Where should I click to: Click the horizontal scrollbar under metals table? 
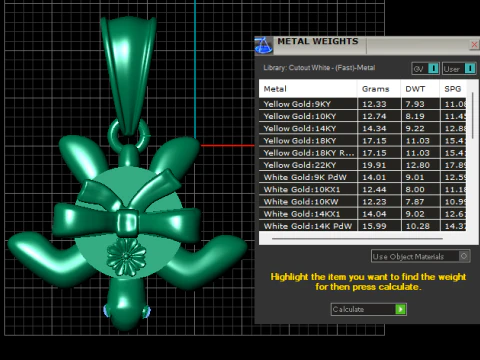357,239
